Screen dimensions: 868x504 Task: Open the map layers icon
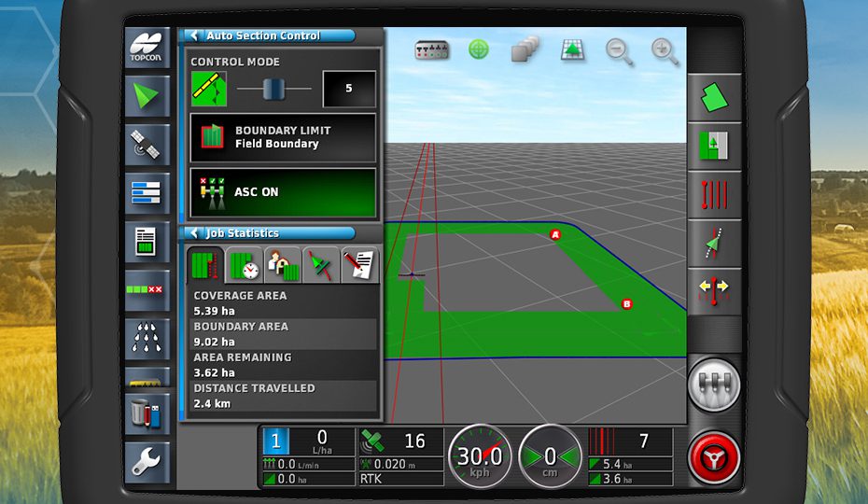tap(525, 49)
